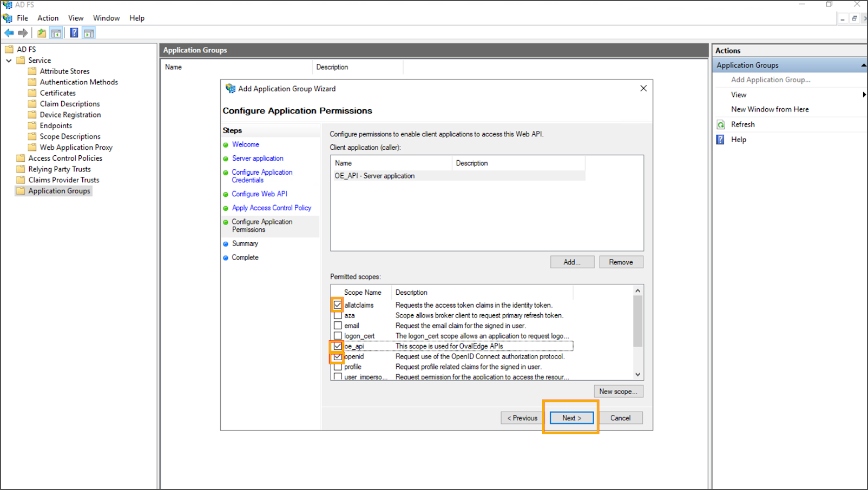
Task: Click the blue Help toolbar icon
Action: (x=74, y=33)
